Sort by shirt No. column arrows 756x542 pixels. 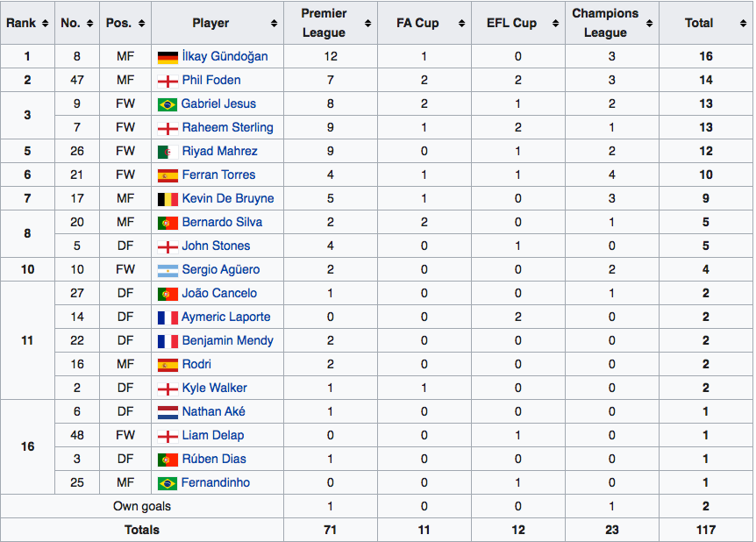(89, 23)
